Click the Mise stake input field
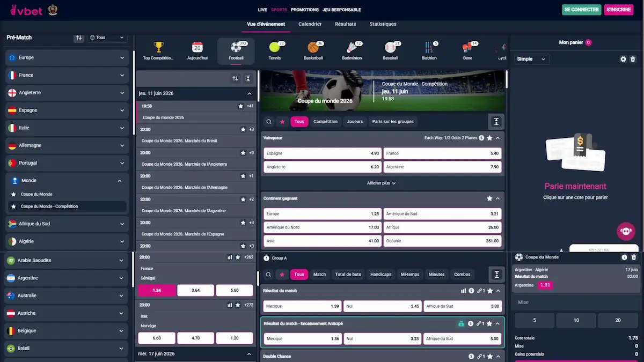The image size is (644, 362). [x=576, y=302]
